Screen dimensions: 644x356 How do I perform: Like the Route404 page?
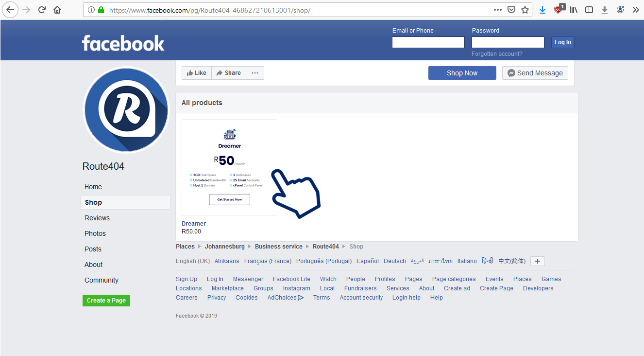[x=197, y=73]
